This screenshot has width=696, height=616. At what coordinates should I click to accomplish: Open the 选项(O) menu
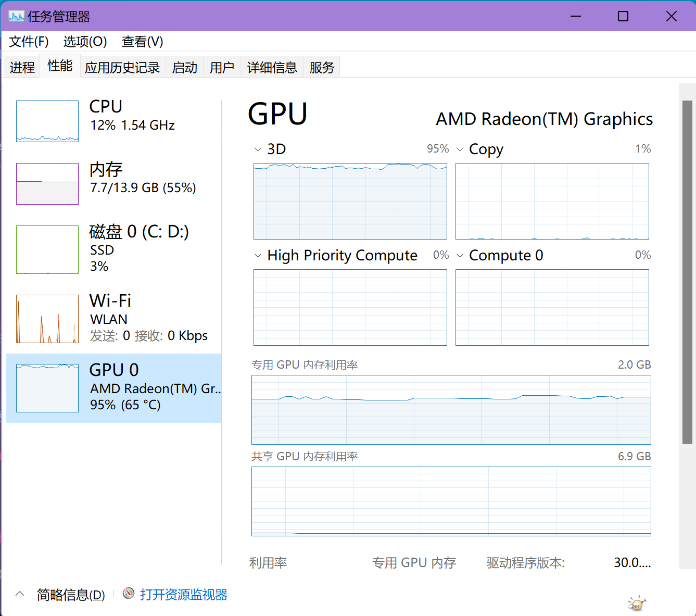85,42
